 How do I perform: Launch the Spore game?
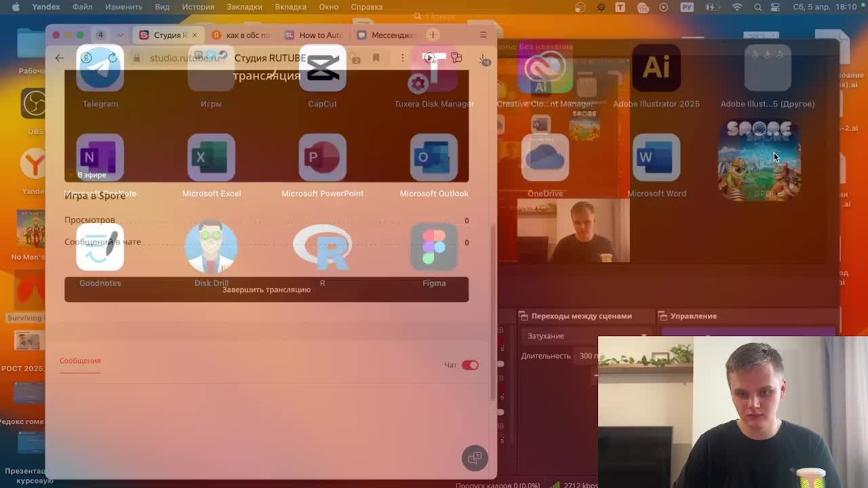click(x=759, y=160)
